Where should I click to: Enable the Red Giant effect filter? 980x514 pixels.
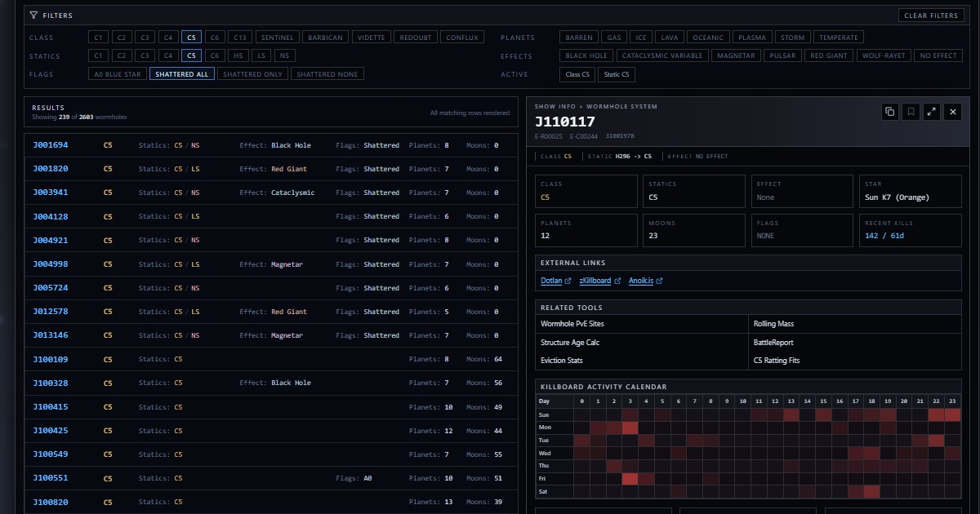pos(829,55)
